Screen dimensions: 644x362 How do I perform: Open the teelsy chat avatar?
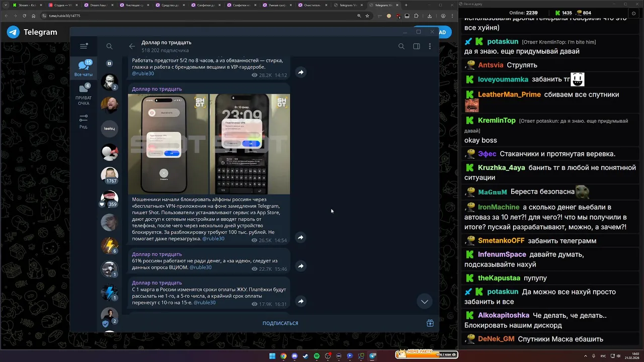(109, 129)
